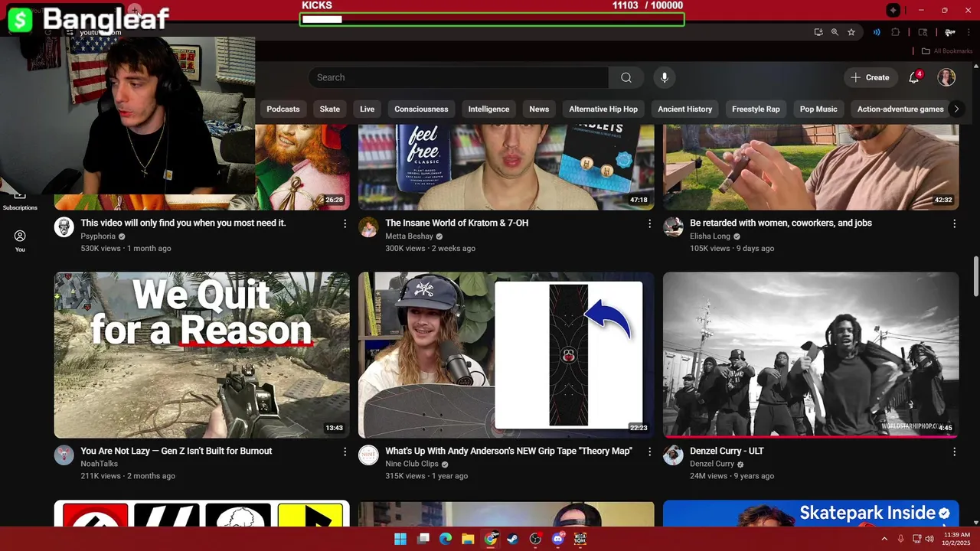Select the Action-adventure games chip
The height and width of the screenshot is (551, 980).
tap(900, 109)
